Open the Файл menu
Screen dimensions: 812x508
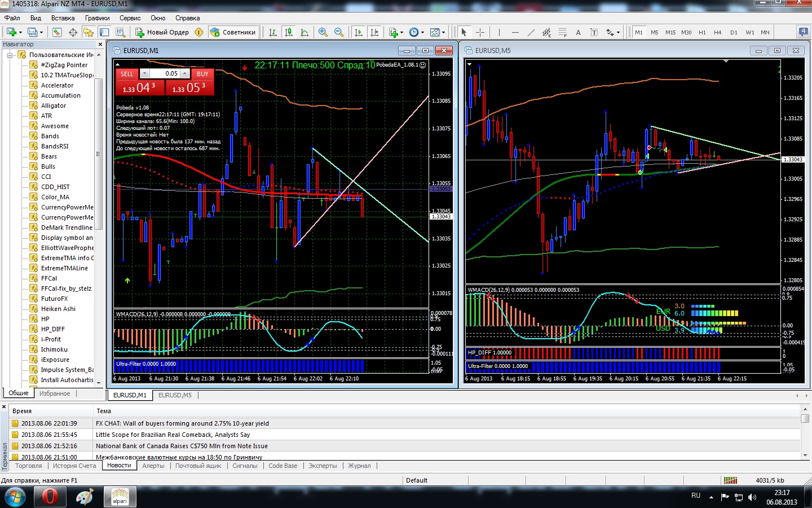coord(12,18)
